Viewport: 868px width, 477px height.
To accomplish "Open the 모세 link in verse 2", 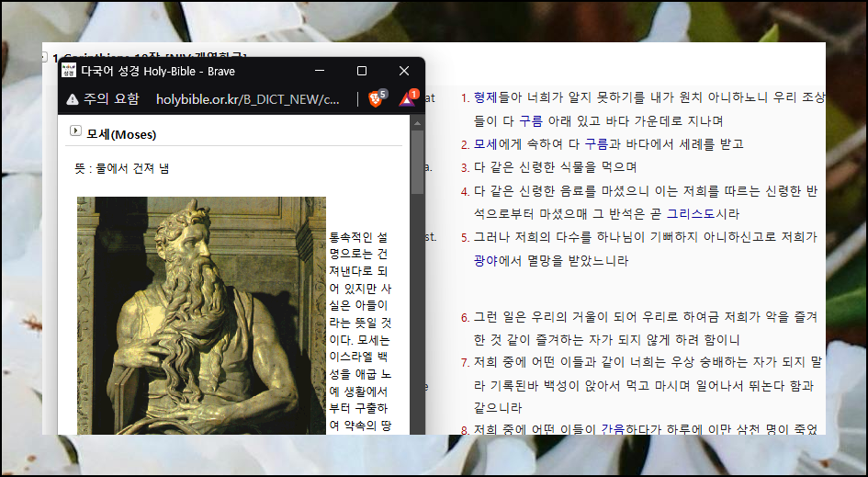I will coord(486,144).
